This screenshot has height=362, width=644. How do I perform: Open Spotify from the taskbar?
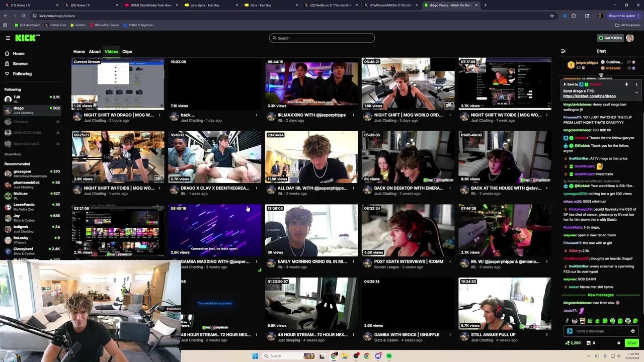point(389,356)
